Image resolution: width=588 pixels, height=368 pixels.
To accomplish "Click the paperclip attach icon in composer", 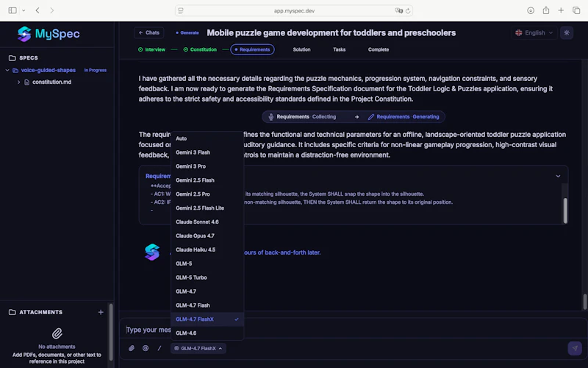I will click(132, 348).
